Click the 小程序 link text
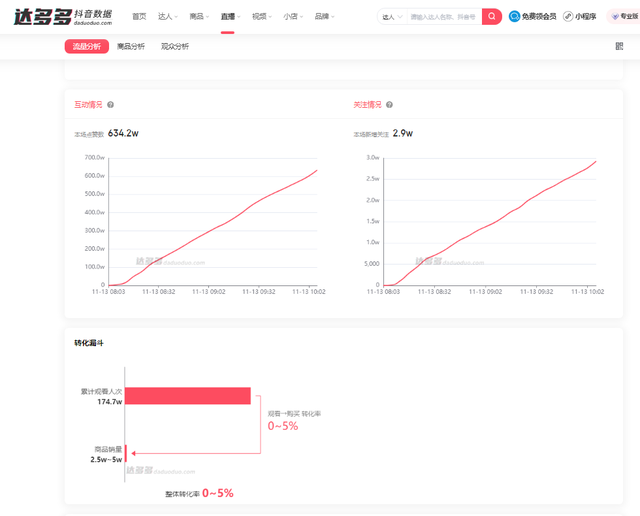 (585, 16)
